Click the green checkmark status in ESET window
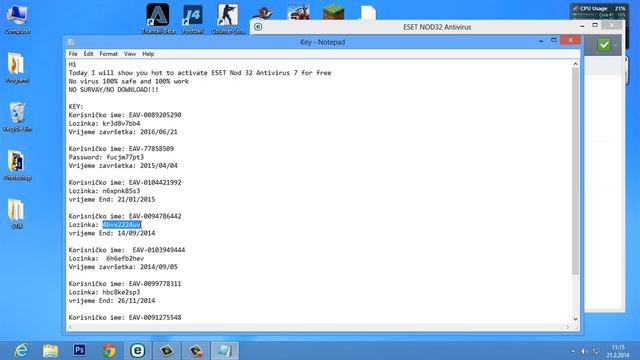Screen dimensions: 640x360 click(x=604, y=44)
